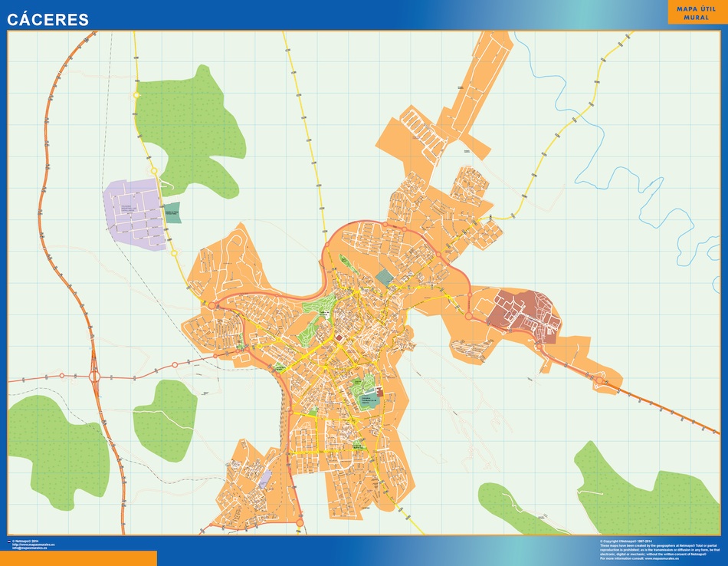Click the motorway interchange roundabout on the west highway
Screen dimensions: 728x566
tap(96, 376)
